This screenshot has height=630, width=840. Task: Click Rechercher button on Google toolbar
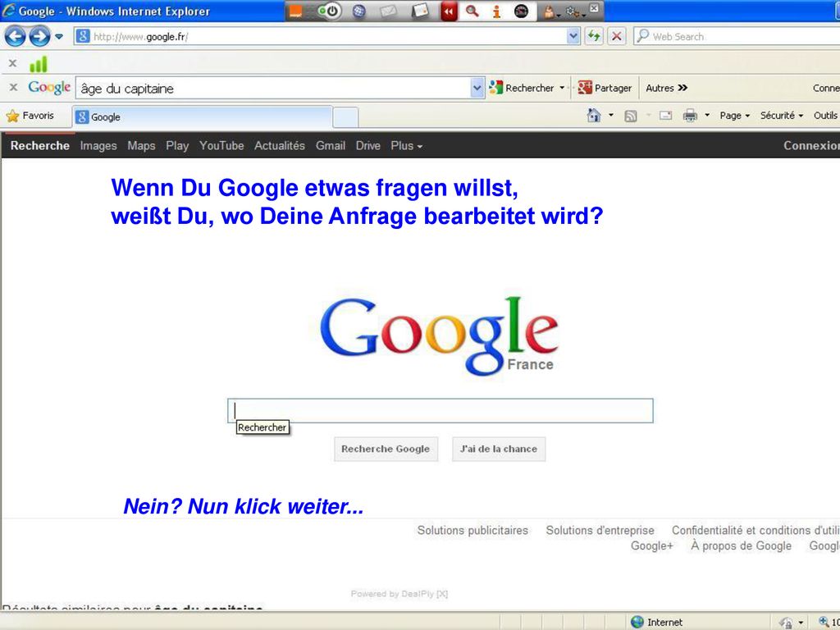(522, 88)
